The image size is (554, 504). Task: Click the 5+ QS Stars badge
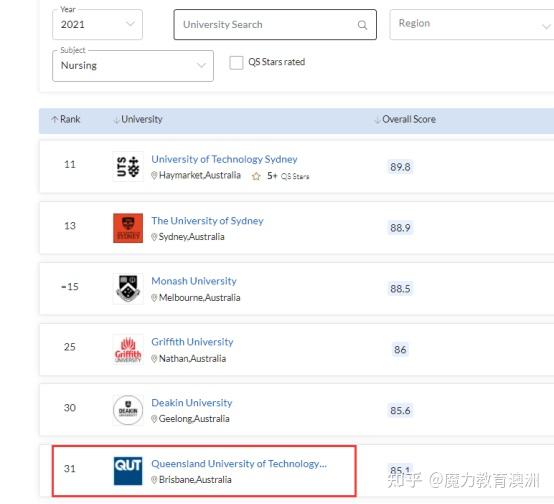(288, 176)
